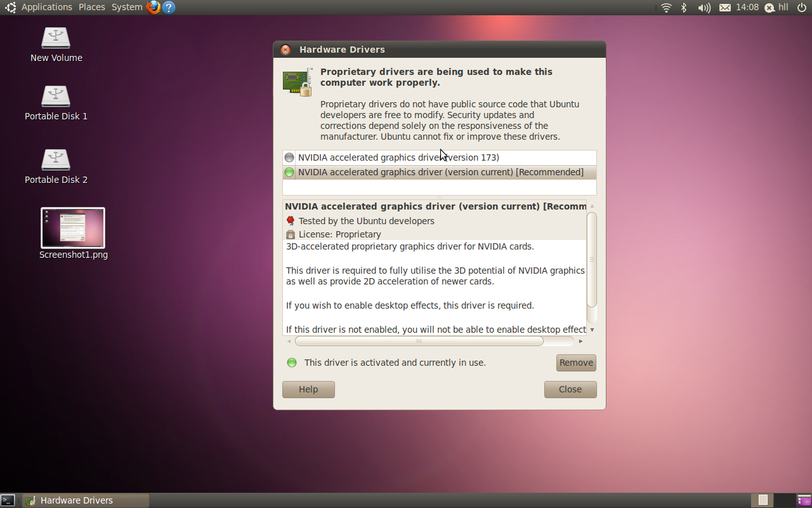
Task: Click the Tested by the Ubuntu developers text
Action: point(367,221)
